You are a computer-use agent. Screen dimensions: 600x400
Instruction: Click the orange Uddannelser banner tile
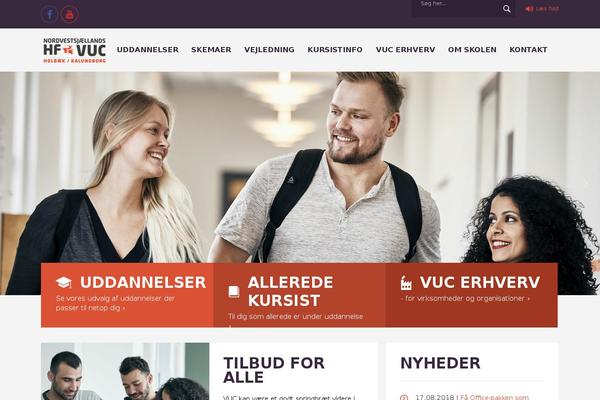click(x=127, y=295)
